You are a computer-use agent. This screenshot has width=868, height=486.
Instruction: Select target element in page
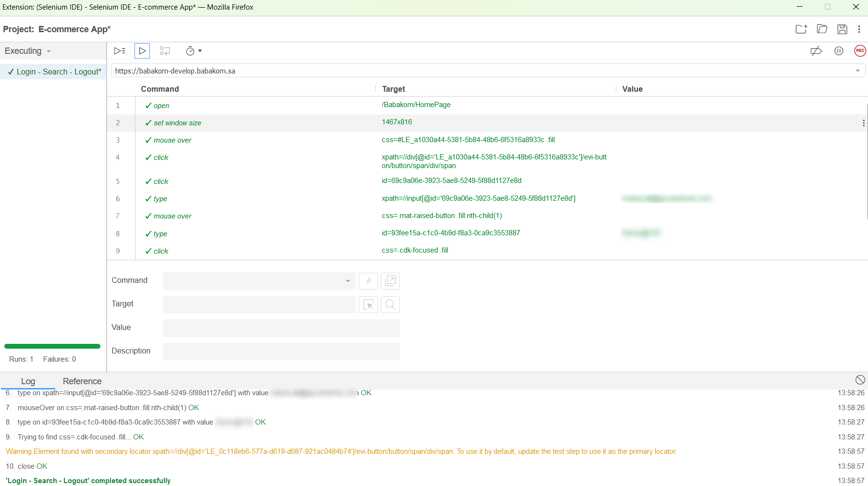coord(368,304)
